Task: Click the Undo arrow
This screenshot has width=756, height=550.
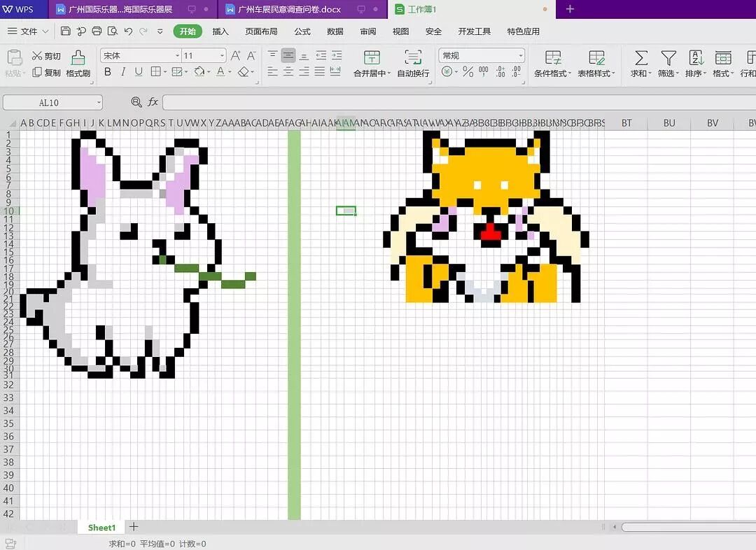Action: click(x=128, y=31)
